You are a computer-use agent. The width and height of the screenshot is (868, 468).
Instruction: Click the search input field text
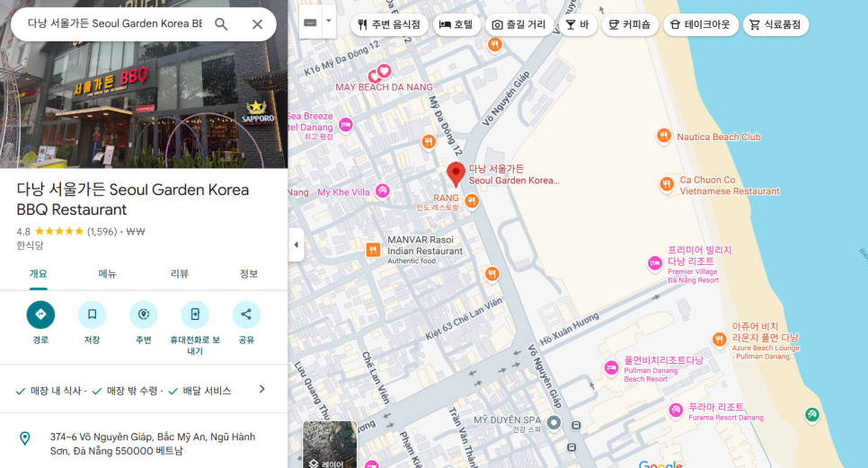coord(115,23)
